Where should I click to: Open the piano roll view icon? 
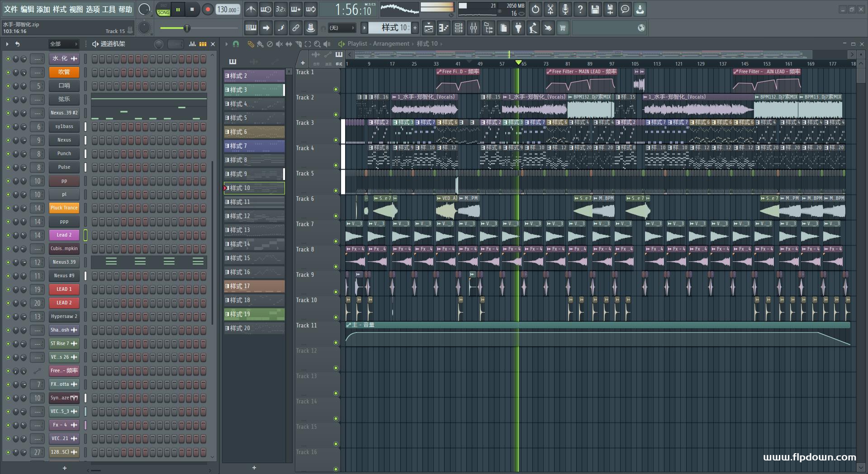444,28
